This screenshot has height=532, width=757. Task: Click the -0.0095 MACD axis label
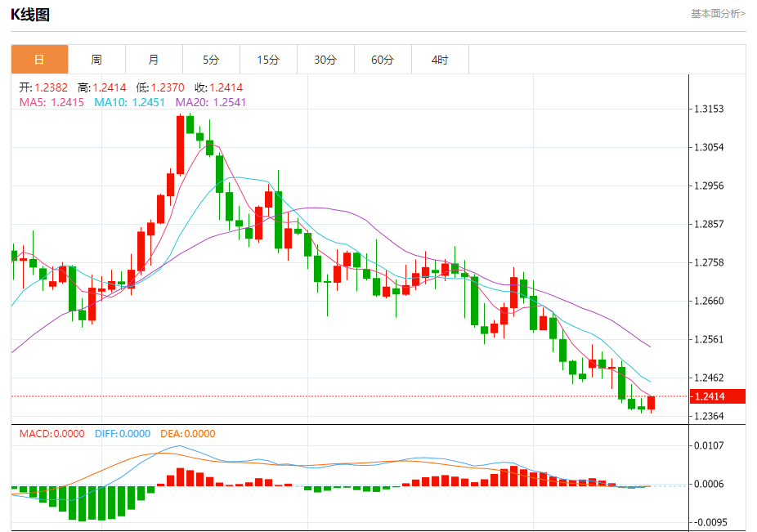pos(709,522)
